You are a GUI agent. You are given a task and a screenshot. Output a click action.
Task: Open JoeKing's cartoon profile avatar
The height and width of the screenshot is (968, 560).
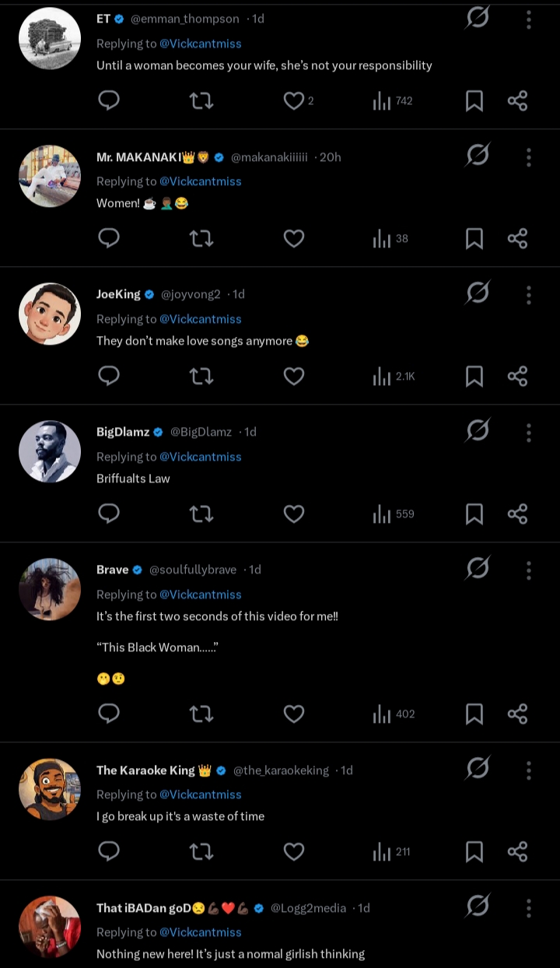[50, 314]
